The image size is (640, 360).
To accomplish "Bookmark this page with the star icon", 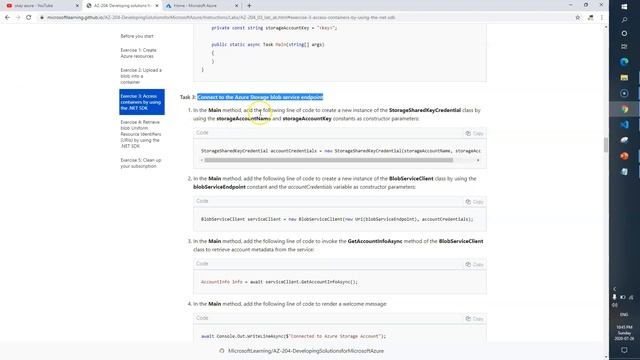I will [x=578, y=18].
